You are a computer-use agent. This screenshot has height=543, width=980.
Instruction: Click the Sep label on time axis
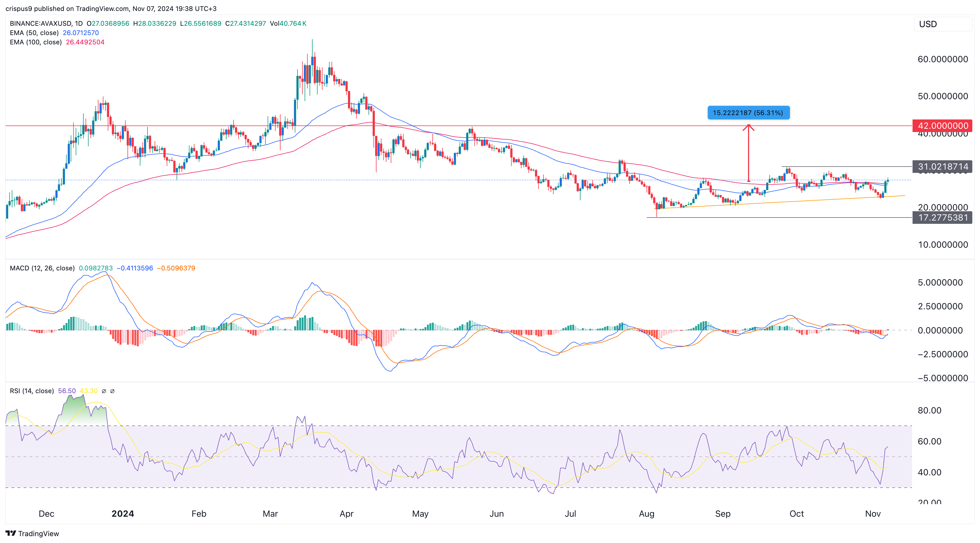click(x=723, y=514)
